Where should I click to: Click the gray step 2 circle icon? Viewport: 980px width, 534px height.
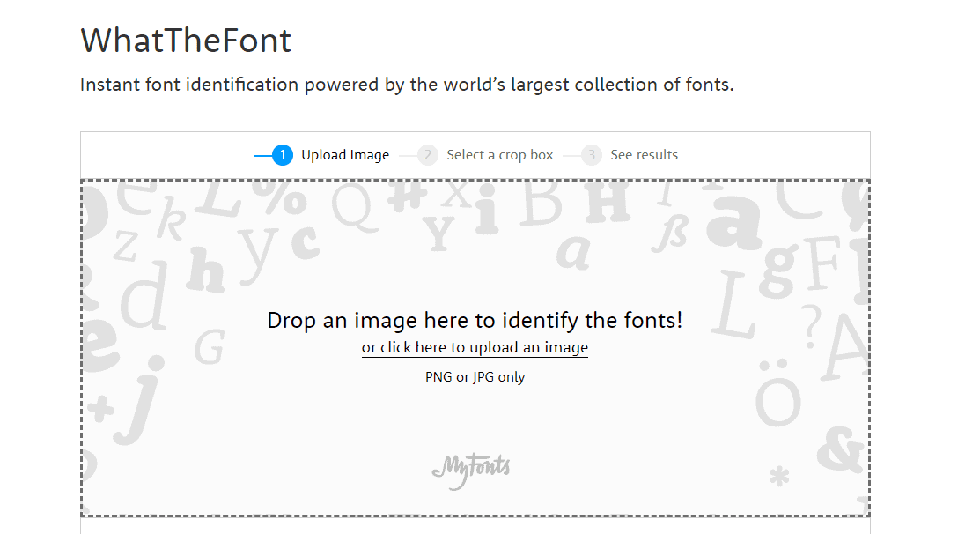click(428, 154)
